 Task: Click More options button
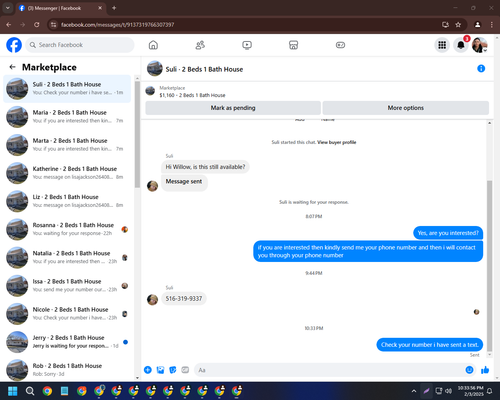(x=406, y=108)
